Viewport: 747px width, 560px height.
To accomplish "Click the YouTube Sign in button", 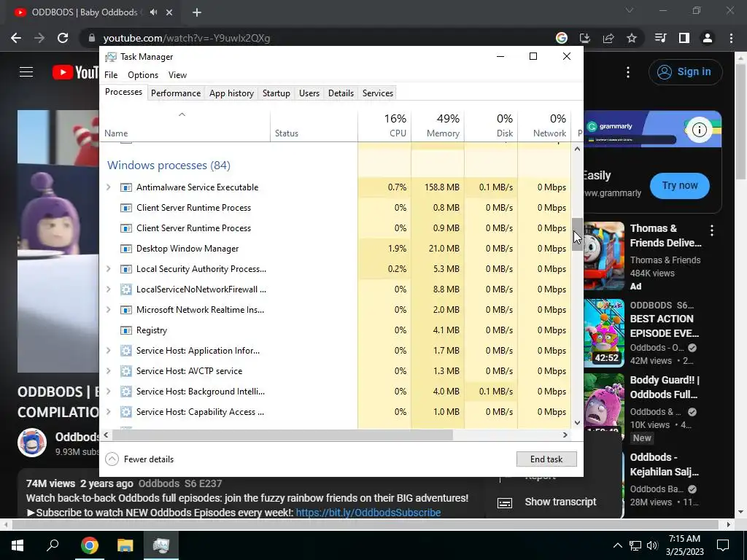I will (x=685, y=72).
